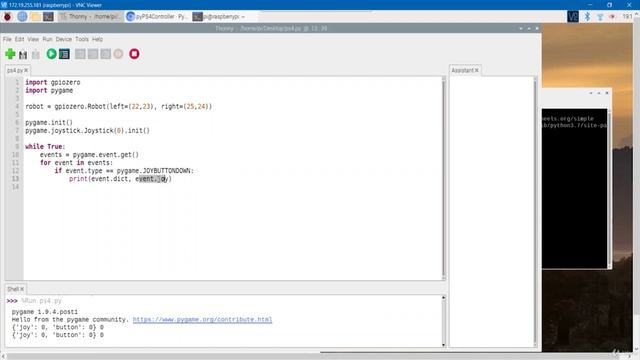Click the 'pygame 1.9.4.post1' shell output
Screen dimensions: 640x360
point(44,312)
